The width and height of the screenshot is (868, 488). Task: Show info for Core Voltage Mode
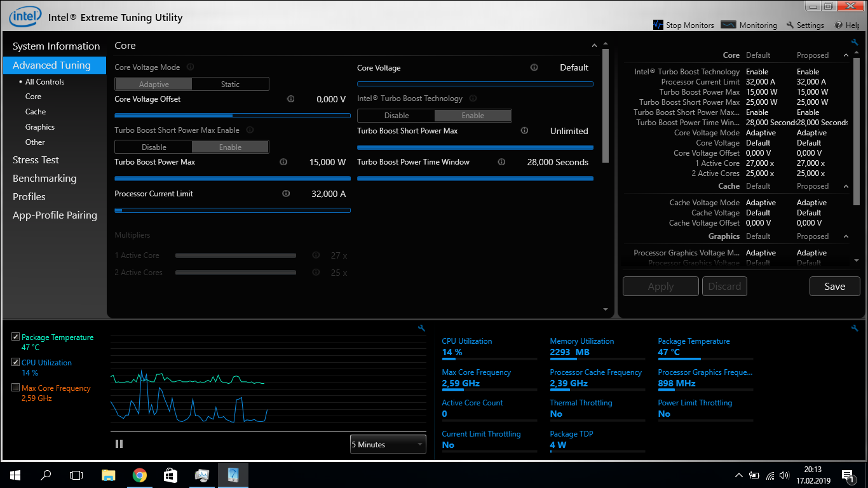(191, 67)
